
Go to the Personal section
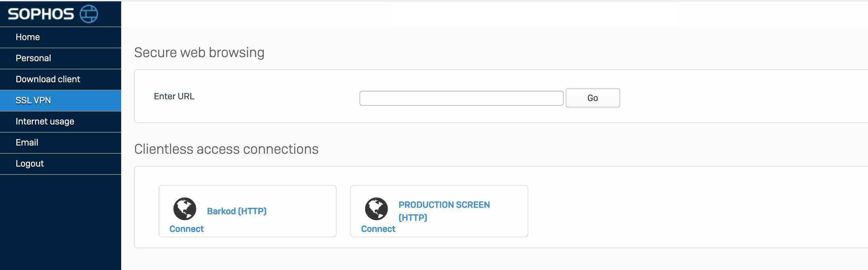(61, 58)
